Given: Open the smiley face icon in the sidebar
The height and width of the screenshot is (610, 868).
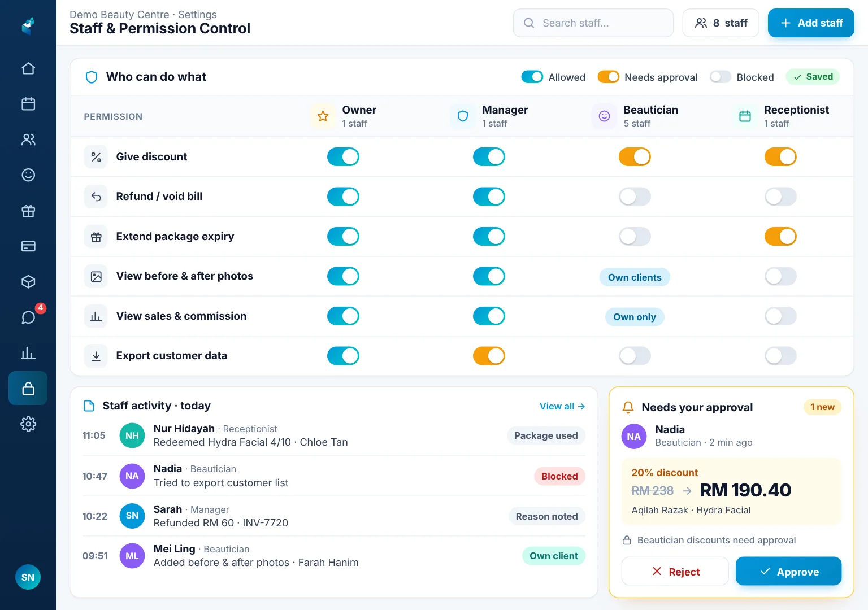Looking at the screenshot, I should point(28,175).
